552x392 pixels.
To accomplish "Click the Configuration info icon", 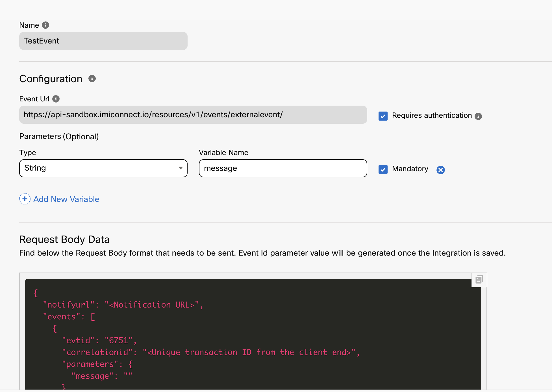I will [x=92, y=79].
